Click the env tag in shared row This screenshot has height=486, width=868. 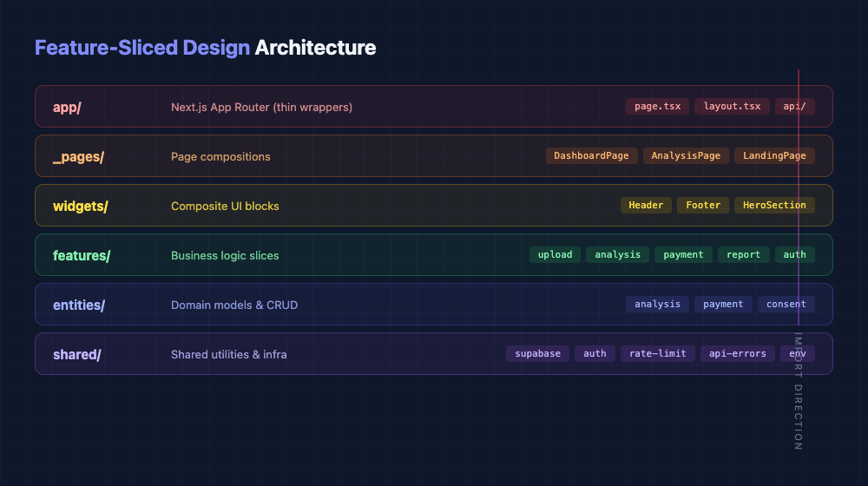(x=797, y=353)
